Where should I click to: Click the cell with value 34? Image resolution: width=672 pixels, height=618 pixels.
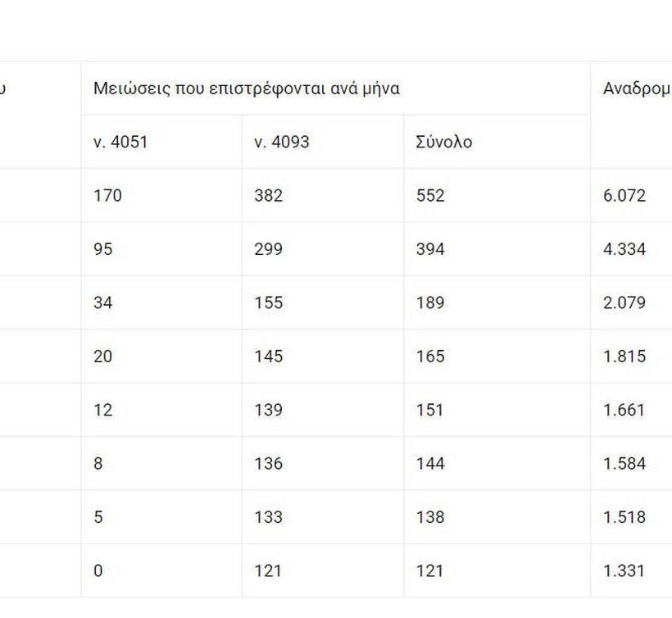coord(103,302)
